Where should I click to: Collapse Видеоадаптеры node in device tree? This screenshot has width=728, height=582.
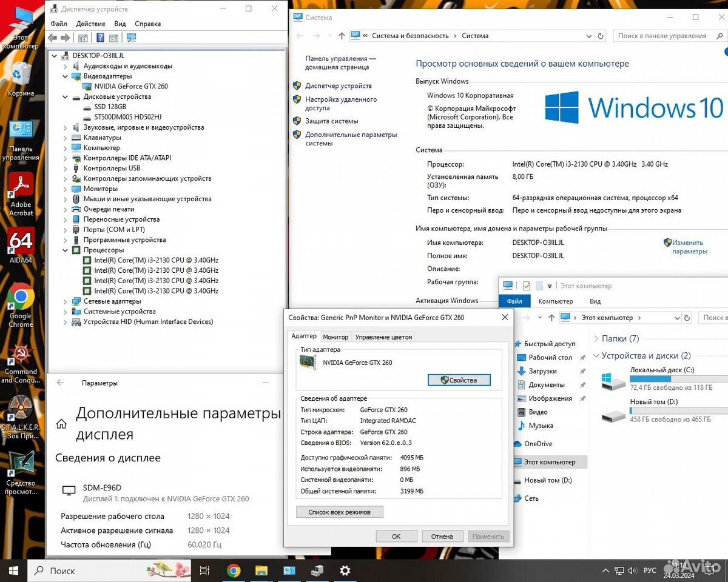pos(66,76)
